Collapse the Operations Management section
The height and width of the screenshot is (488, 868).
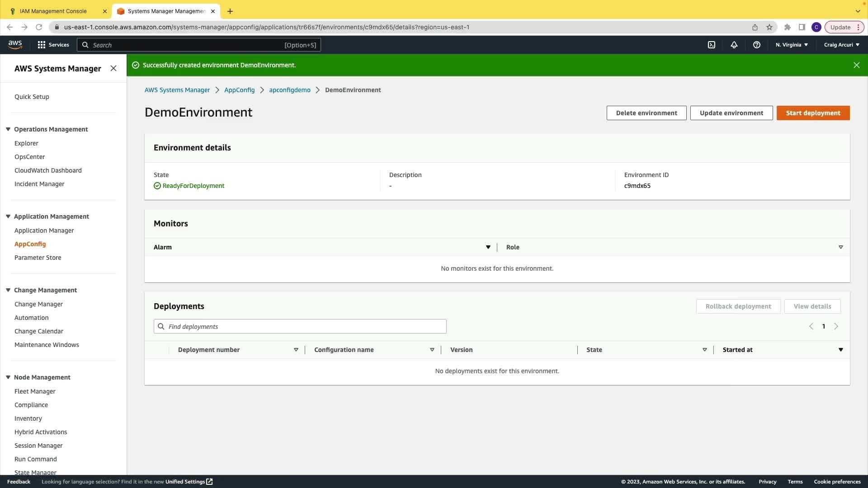click(8, 129)
